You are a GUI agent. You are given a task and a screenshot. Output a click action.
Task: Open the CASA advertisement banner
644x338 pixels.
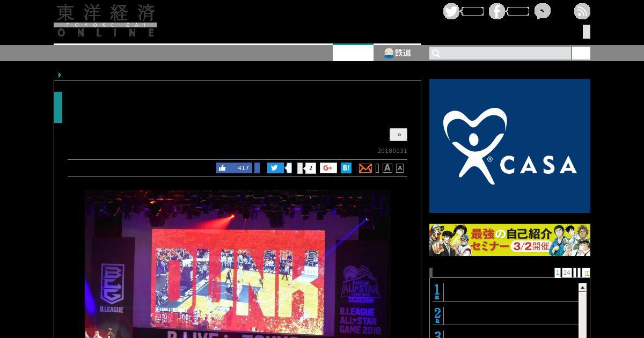tap(510, 146)
